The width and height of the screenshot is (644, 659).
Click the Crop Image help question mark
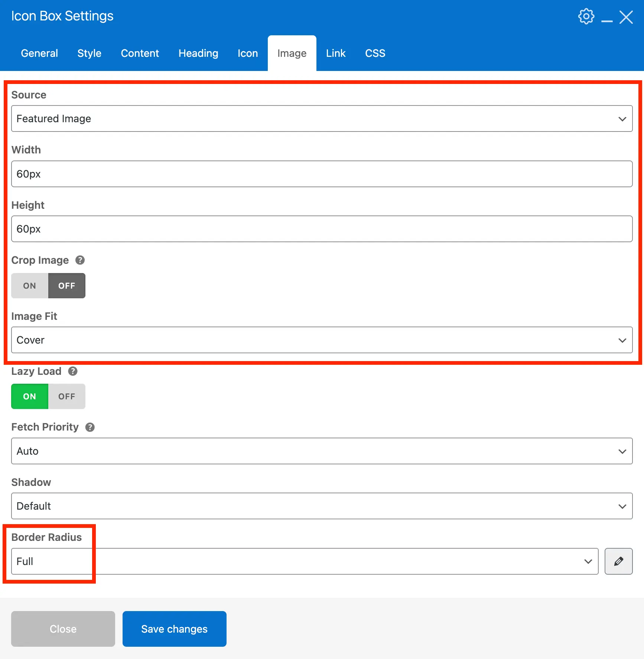pos(80,260)
